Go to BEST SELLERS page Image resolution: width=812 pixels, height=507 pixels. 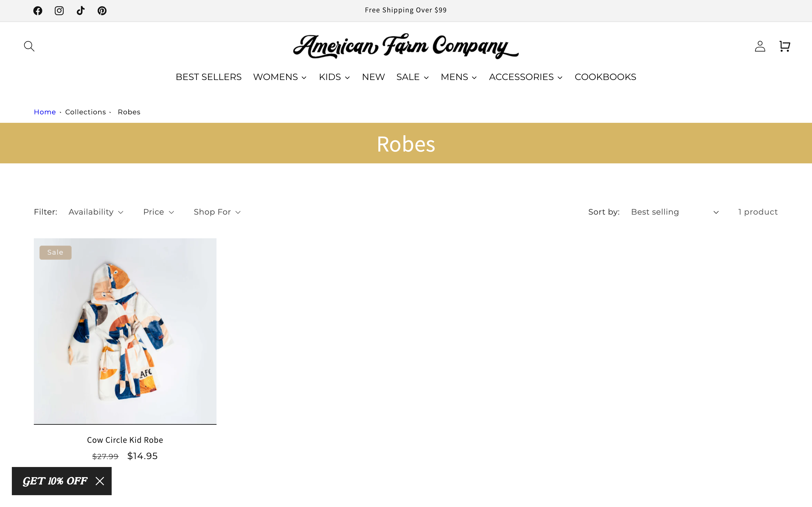click(x=209, y=77)
